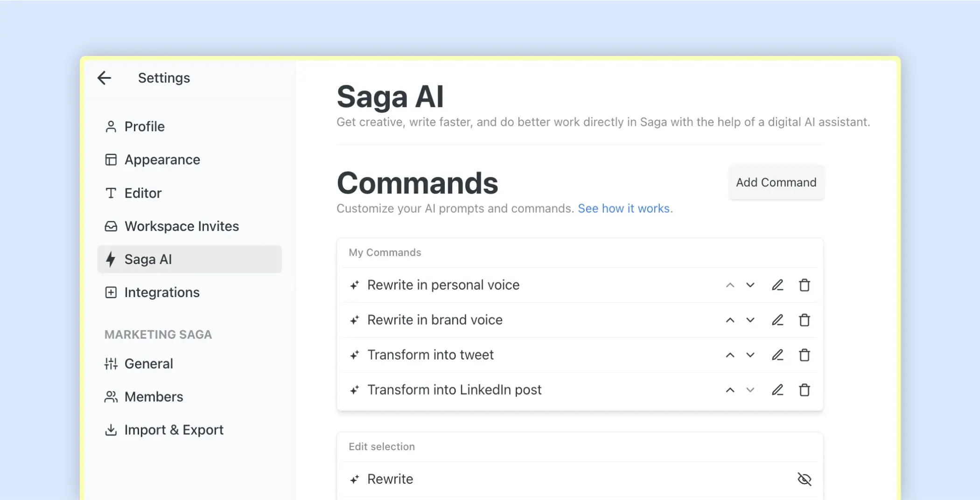Open Import & Export settings
This screenshot has width=980, height=500.
174,430
